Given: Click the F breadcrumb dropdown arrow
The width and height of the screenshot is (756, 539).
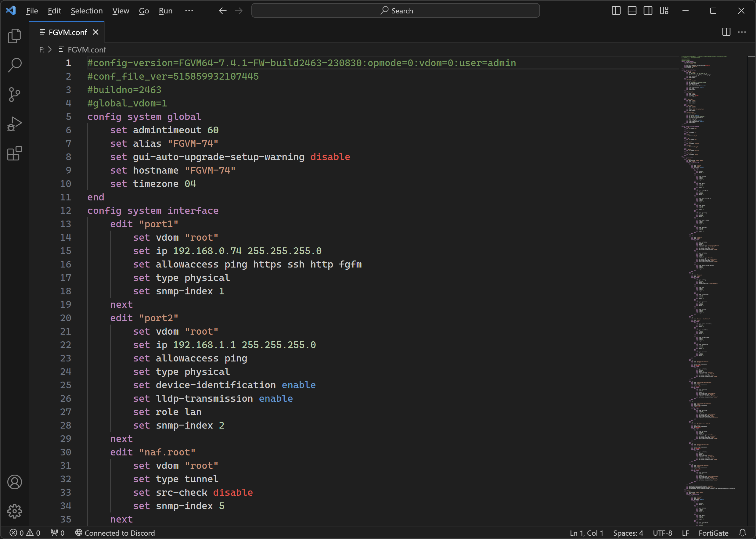Looking at the screenshot, I should [53, 50].
